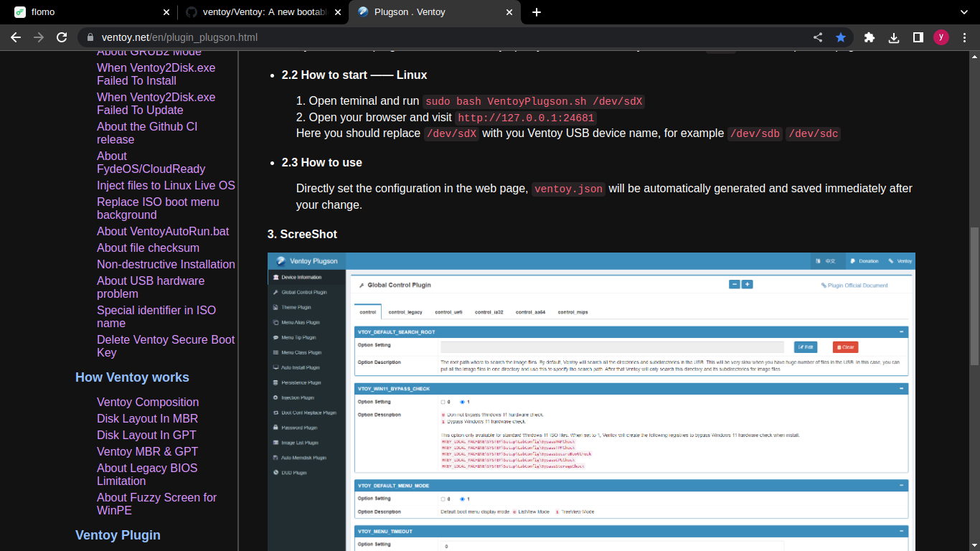The height and width of the screenshot is (551, 980).
Task: Select the Plugson . Ventoy tab
Action: (x=435, y=12)
